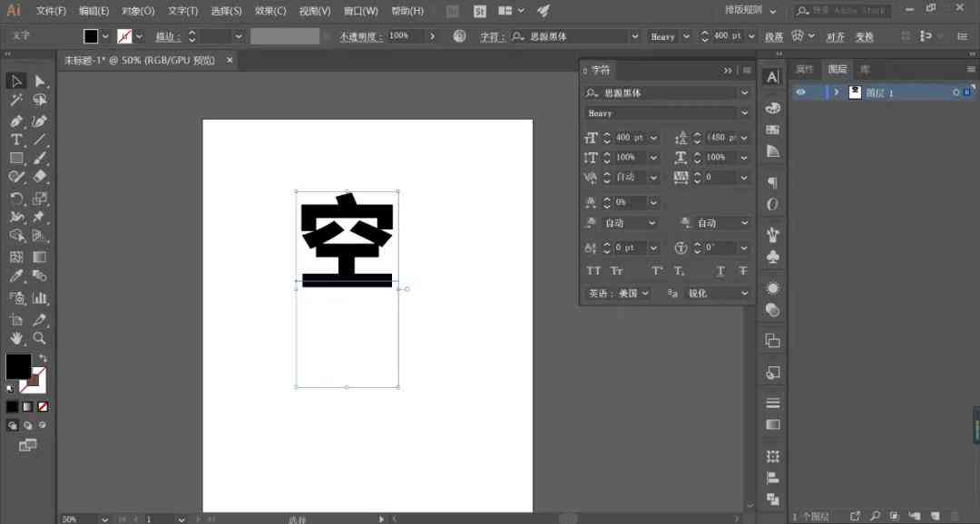Expand layer 图层 1 contents
980x524 pixels.
point(837,92)
